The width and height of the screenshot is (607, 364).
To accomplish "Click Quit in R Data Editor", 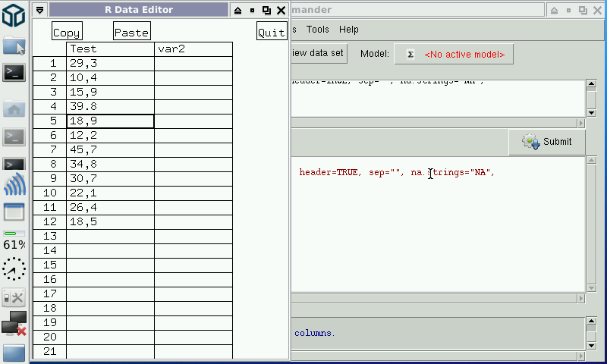I will click(272, 31).
